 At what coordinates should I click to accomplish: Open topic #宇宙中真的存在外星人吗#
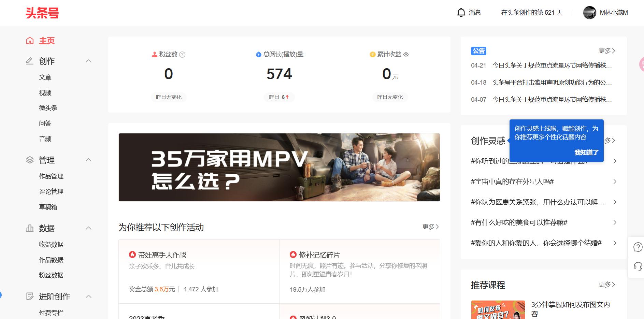coord(512,182)
